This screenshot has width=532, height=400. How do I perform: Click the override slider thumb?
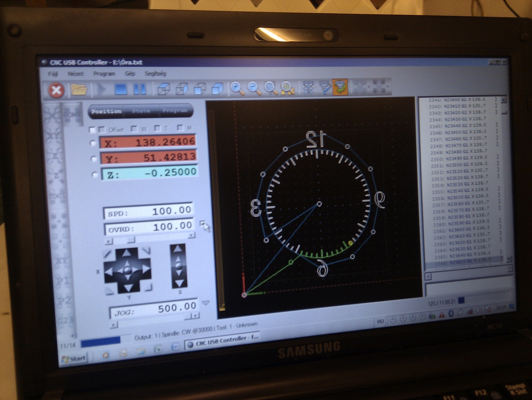[131, 240]
